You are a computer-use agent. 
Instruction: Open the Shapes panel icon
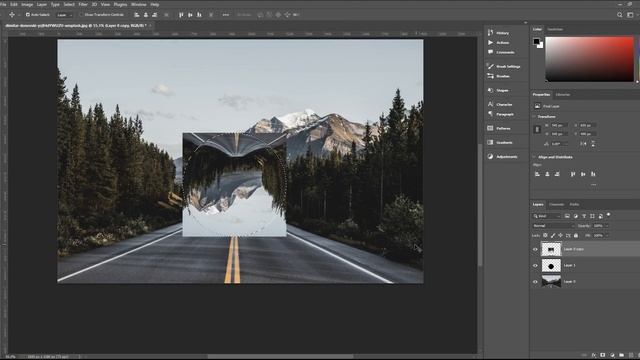coord(490,90)
